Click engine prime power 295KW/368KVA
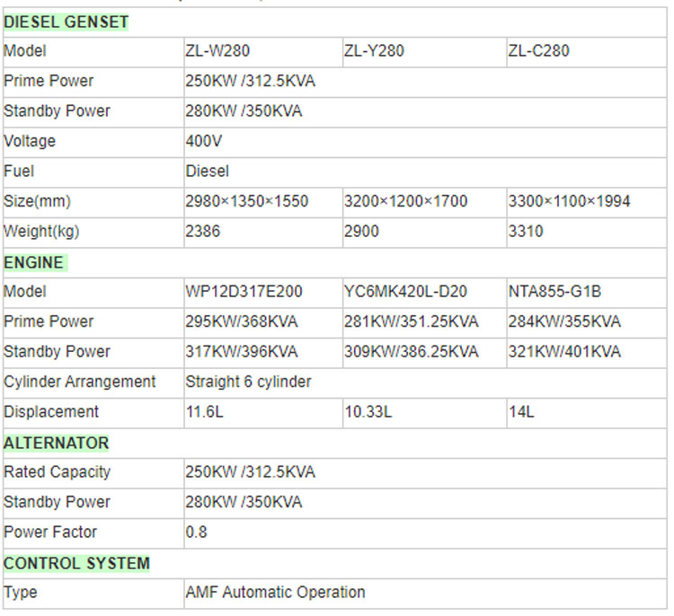Image resolution: width=674 pixels, height=616 pixels. (x=242, y=321)
